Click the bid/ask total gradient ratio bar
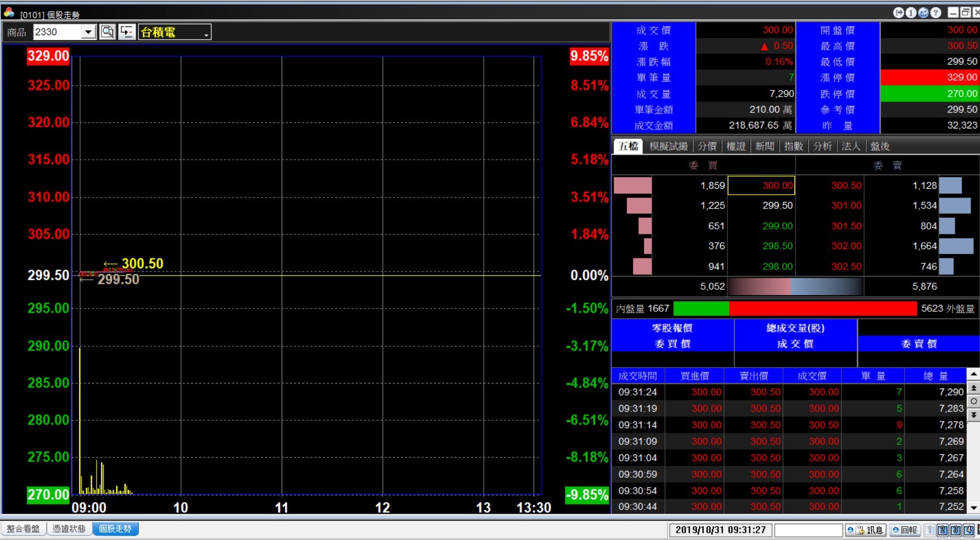The image size is (980, 540). coord(795,286)
